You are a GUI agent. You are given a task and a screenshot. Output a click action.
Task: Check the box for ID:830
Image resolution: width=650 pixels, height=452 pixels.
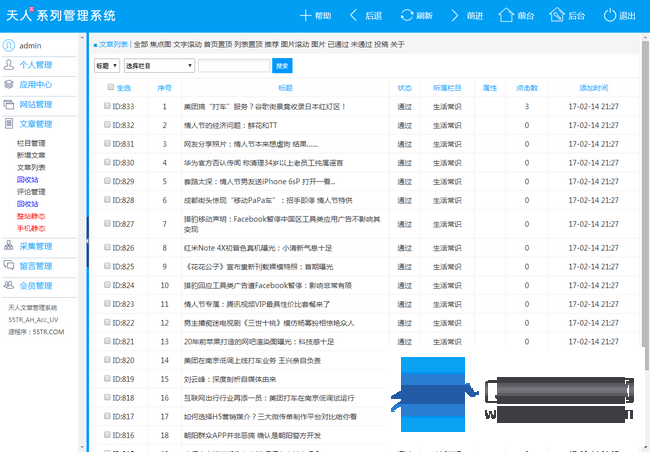click(107, 162)
